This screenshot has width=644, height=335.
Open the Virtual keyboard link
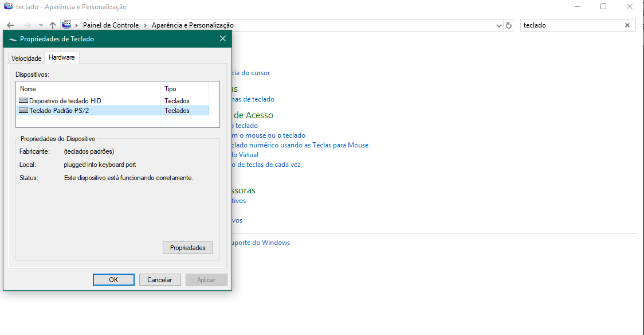pos(245,155)
